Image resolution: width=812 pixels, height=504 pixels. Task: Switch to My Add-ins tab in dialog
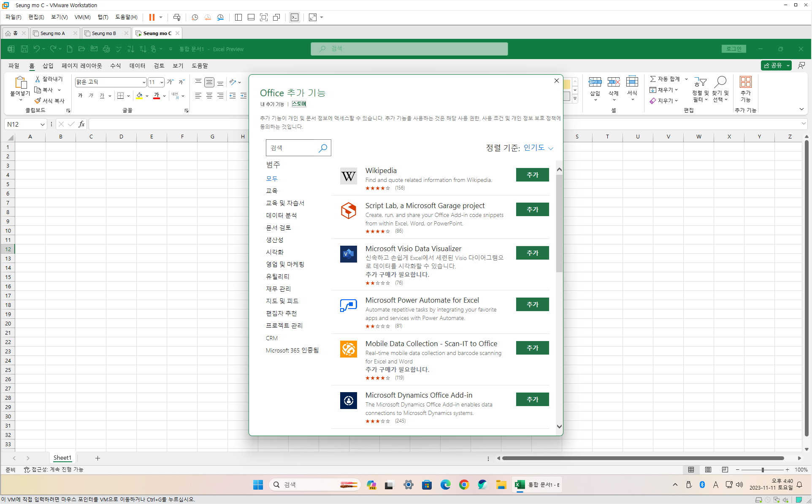(x=272, y=104)
